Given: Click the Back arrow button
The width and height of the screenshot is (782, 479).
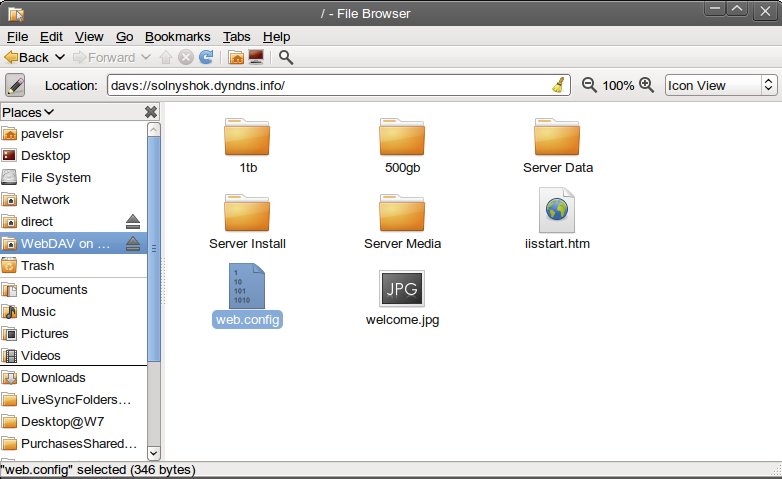Looking at the screenshot, I should pyautogui.click(x=26, y=57).
